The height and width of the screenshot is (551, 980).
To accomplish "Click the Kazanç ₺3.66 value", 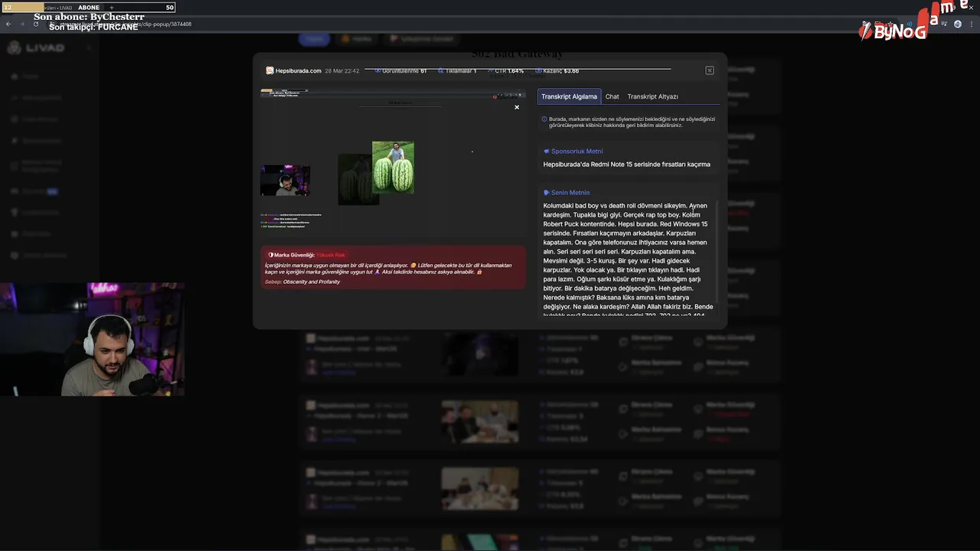I will [x=571, y=70].
